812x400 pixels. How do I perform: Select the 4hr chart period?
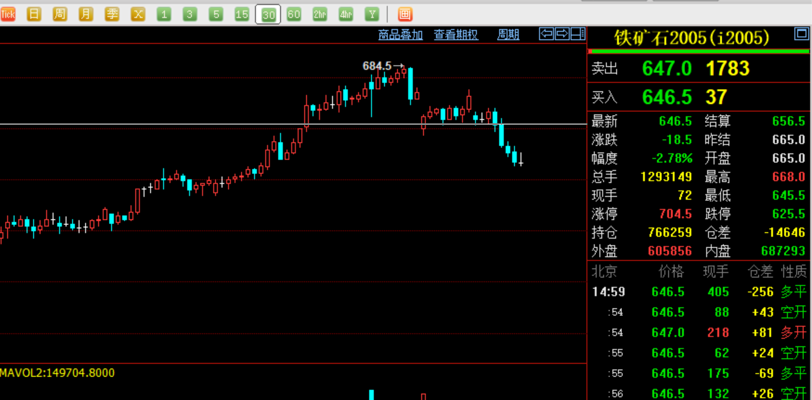click(x=346, y=14)
